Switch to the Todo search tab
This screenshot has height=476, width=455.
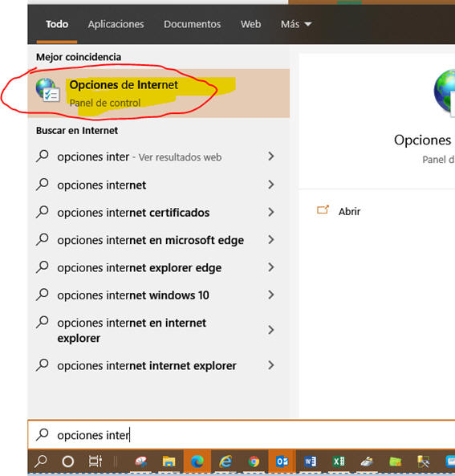[x=57, y=24]
